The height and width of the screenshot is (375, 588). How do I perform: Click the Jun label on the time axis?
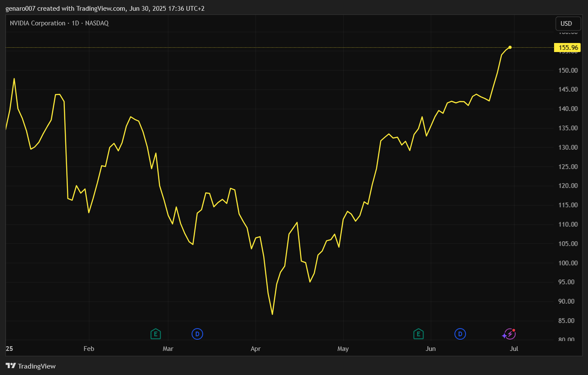[431, 349]
